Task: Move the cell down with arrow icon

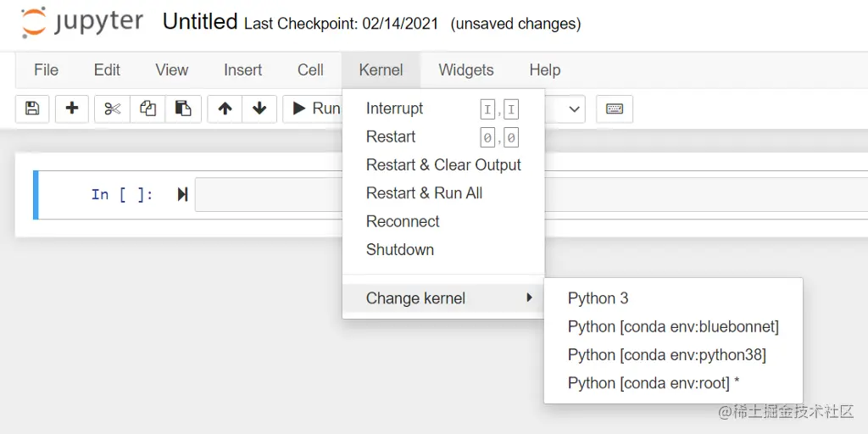Action: point(259,108)
